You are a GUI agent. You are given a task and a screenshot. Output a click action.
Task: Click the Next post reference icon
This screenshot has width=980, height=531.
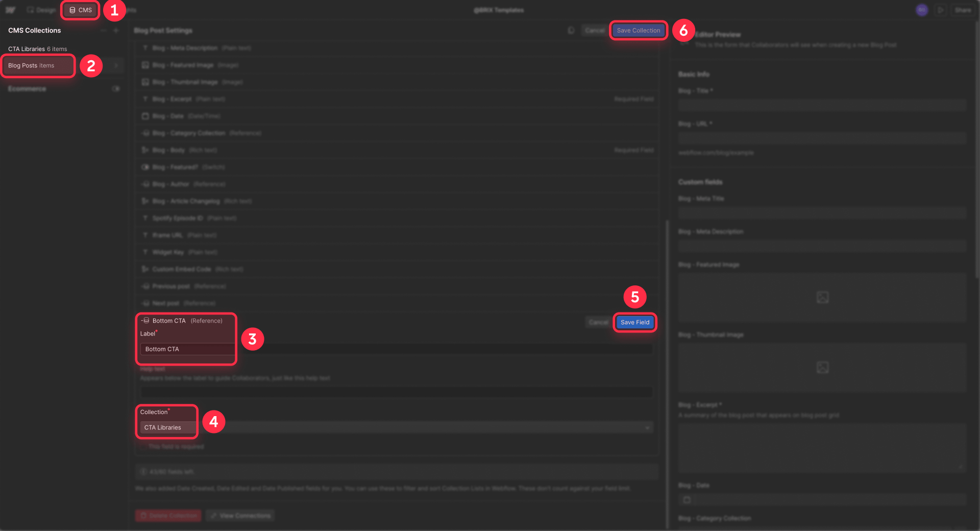(145, 303)
